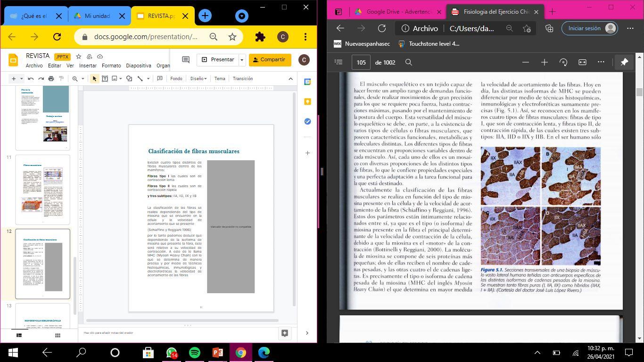The height and width of the screenshot is (362, 644).
Task: Expand the zoom dropdown arrow in Slides
Action: pos(83,79)
